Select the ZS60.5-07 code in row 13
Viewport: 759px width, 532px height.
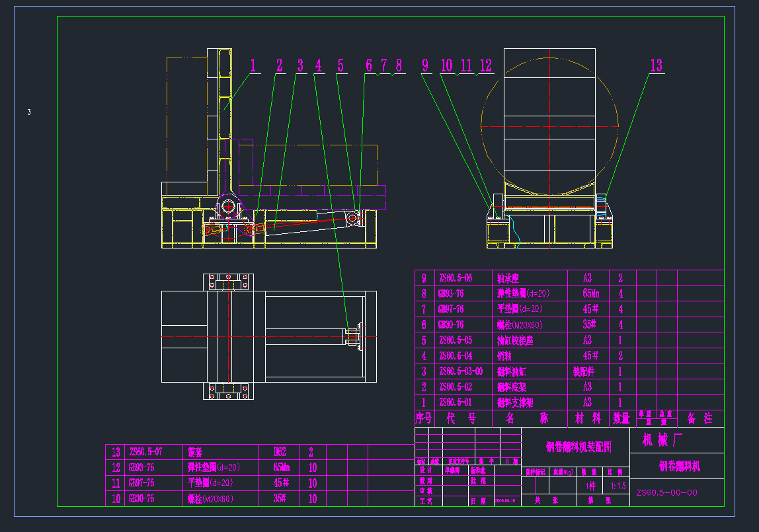(x=146, y=452)
